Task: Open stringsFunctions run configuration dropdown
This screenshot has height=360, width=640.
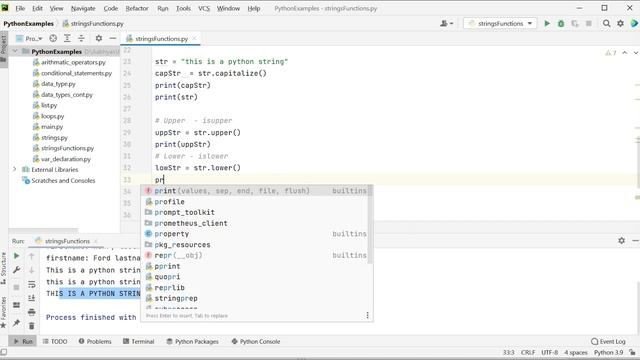Action: [x=500, y=24]
